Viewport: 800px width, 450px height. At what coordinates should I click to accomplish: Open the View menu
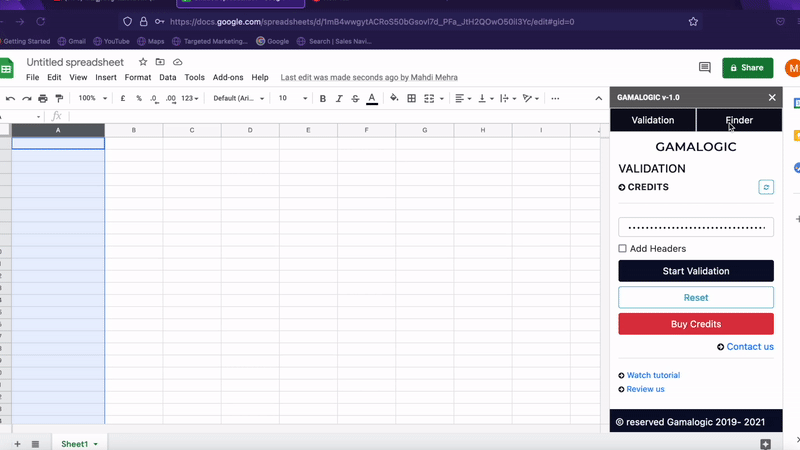point(78,78)
